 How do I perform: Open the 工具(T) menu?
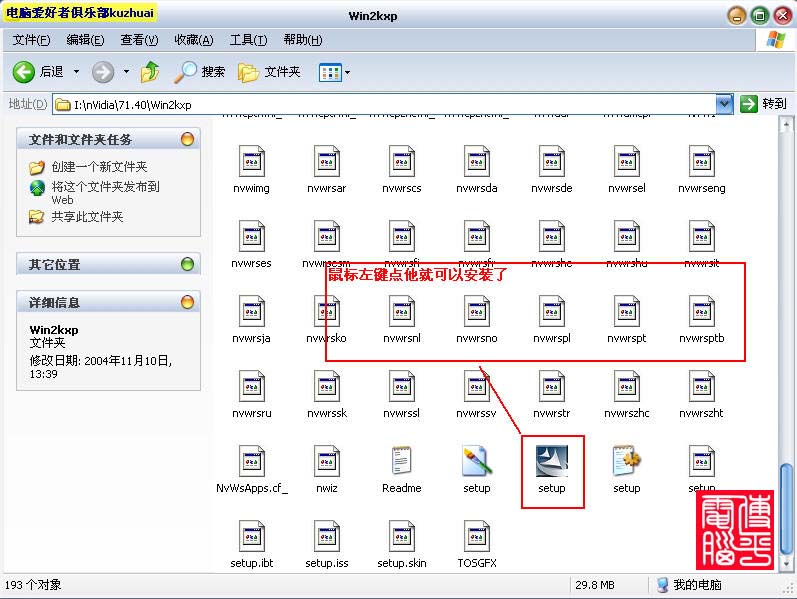248,40
